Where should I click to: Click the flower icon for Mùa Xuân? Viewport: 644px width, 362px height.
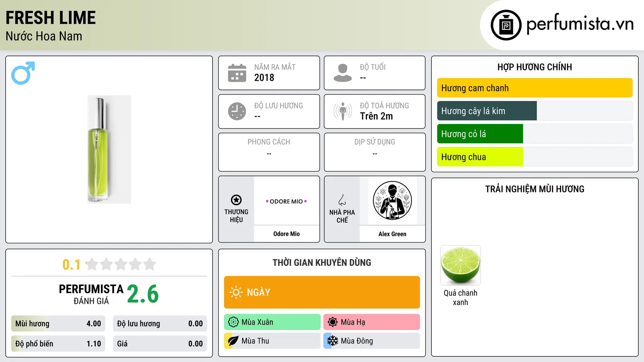[233, 322]
